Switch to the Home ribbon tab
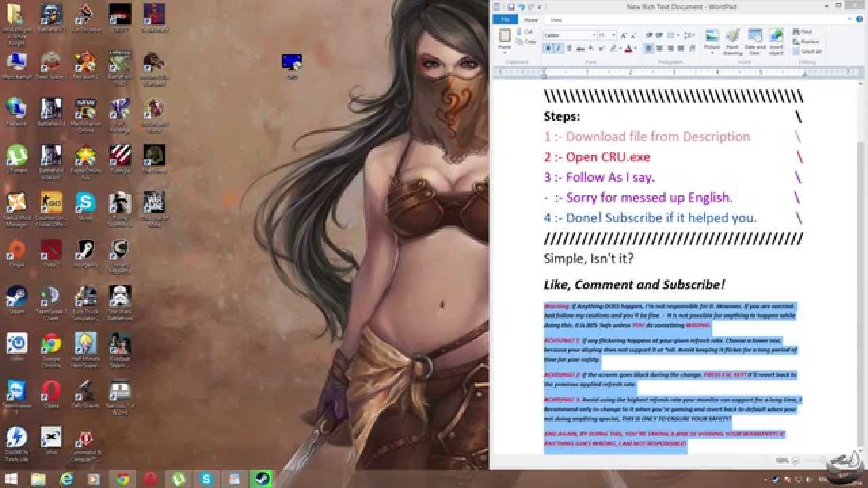The width and height of the screenshot is (868, 488). pyautogui.click(x=531, y=20)
